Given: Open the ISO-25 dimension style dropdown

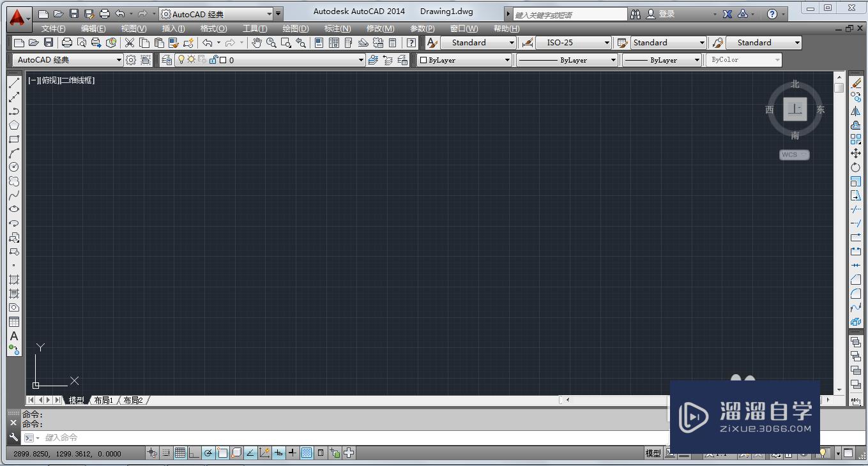Looking at the screenshot, I should point(607,42).
